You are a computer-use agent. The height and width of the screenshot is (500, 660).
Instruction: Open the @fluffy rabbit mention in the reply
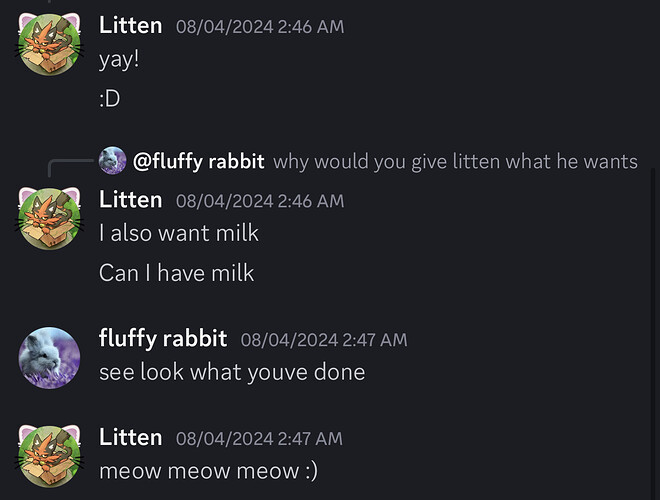pos(199,161)
